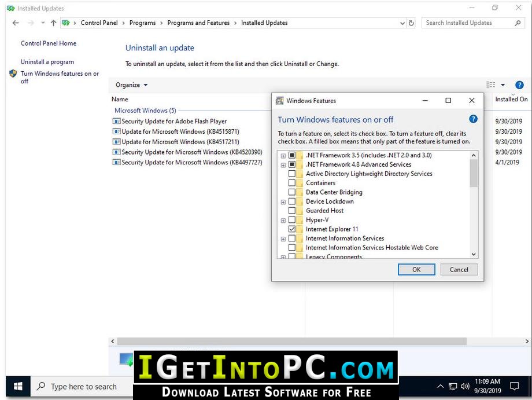Image resolution: width=532 pixels, height=400 pixels.
Task: Click the help icon in Windows Features dialog
Action: pyautogui.click(x=473, y=119)
